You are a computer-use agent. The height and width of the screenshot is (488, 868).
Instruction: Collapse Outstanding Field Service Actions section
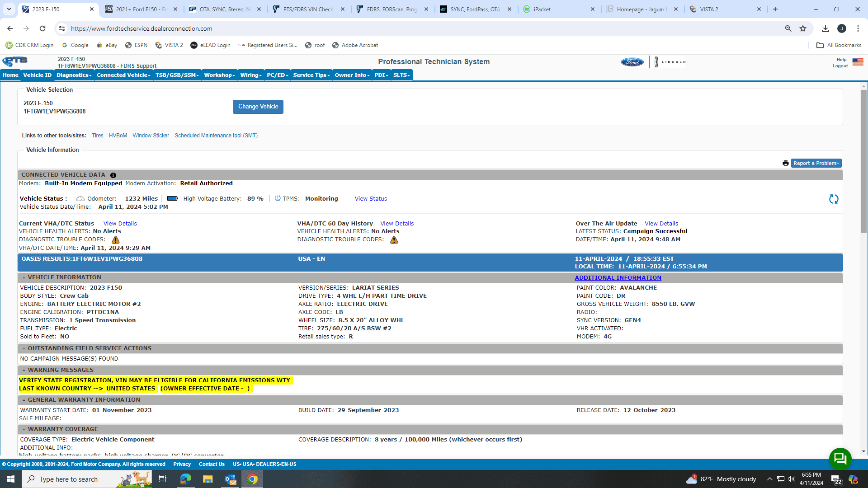coord(24,349)
